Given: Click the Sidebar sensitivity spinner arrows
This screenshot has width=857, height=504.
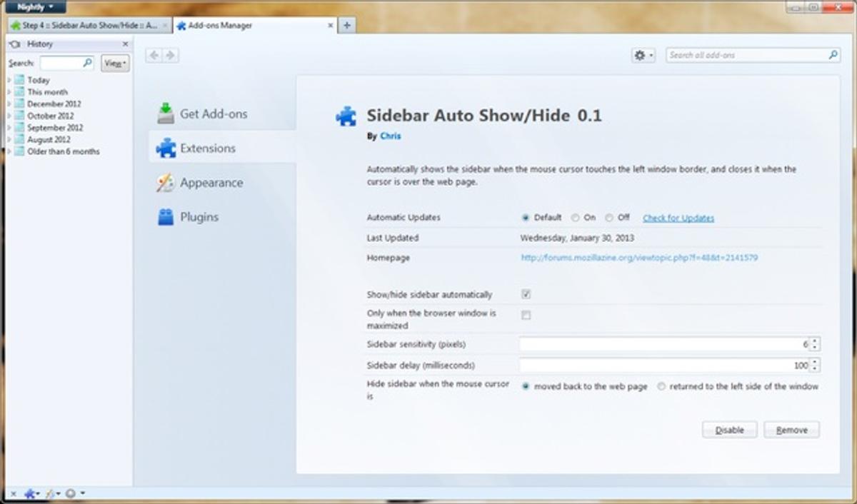Looking at the screenshot, I should click(815, 344).
